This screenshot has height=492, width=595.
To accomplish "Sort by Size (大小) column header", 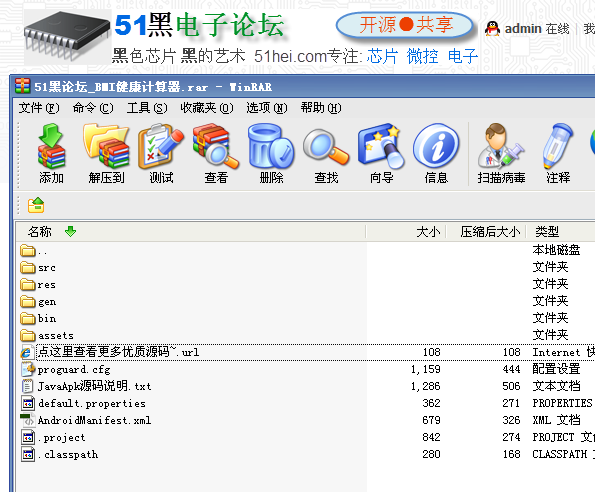I will click(428, 231).
